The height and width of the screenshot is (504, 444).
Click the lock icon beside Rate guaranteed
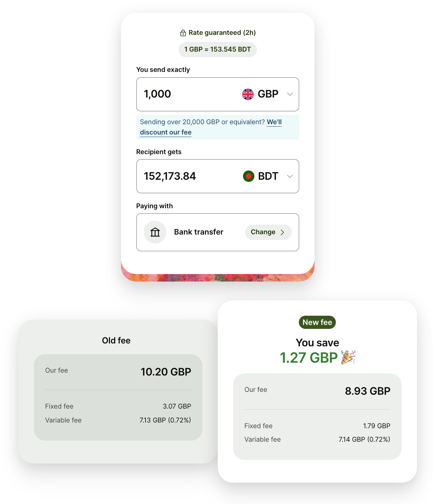183,33
